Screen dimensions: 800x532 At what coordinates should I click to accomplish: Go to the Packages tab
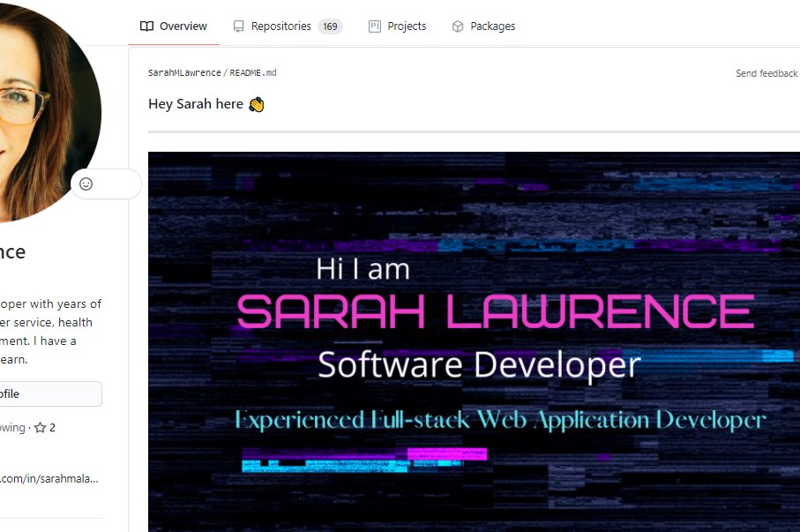pos(483,26)
